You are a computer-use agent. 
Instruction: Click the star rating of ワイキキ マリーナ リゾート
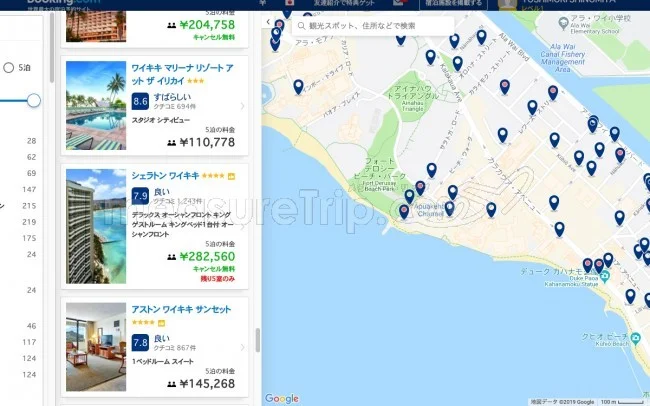click(x=196, y=81)
